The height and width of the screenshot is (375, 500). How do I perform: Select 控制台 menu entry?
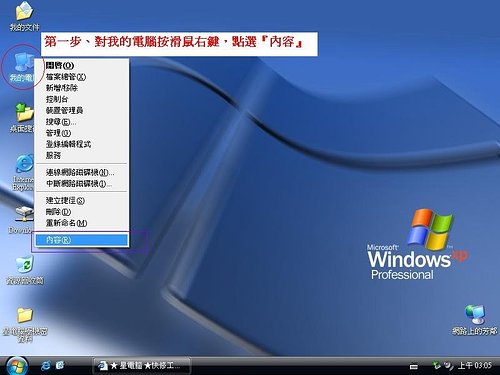[81, 99]
